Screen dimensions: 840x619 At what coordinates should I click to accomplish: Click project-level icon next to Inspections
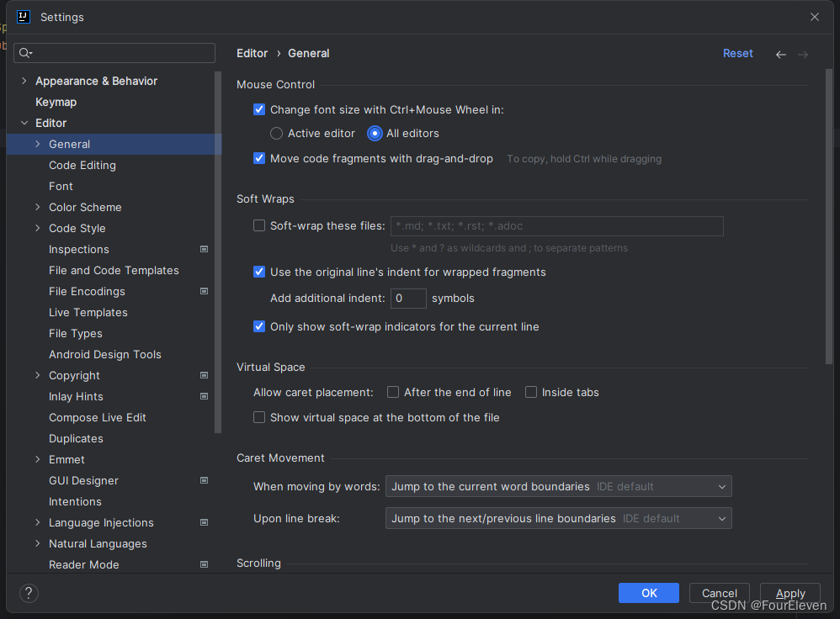click(x=204, y=249)
